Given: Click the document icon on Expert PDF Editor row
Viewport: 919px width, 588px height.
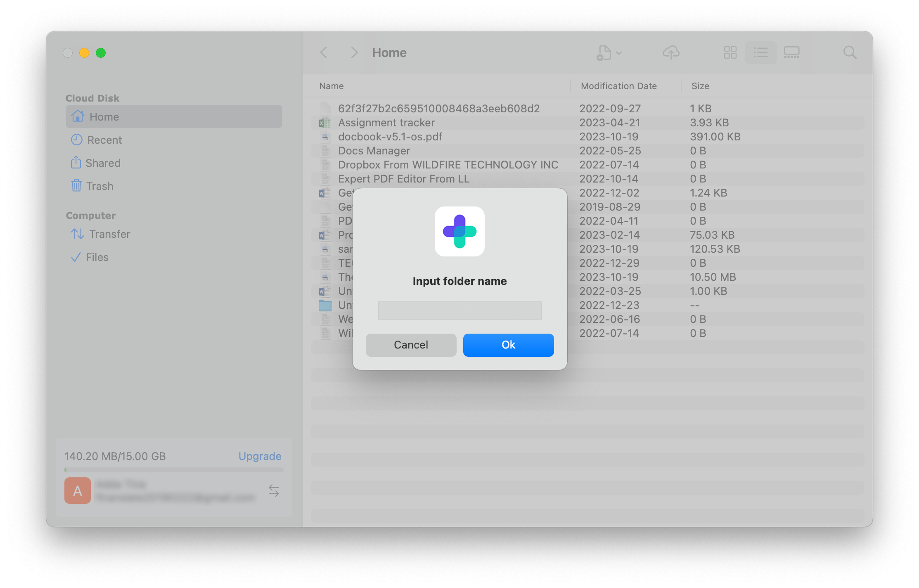Looking at the screenshot, I should pyautogui.click(x=325, y=179).
